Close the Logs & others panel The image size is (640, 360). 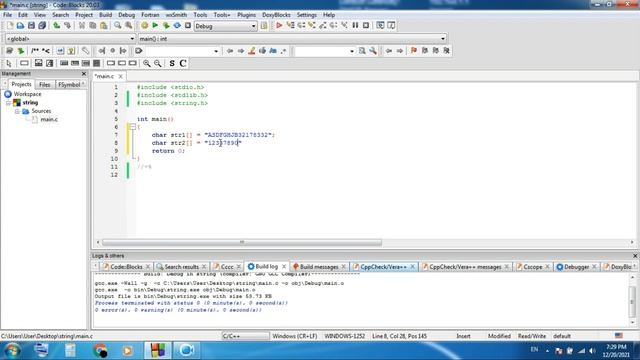pos(635,256)
